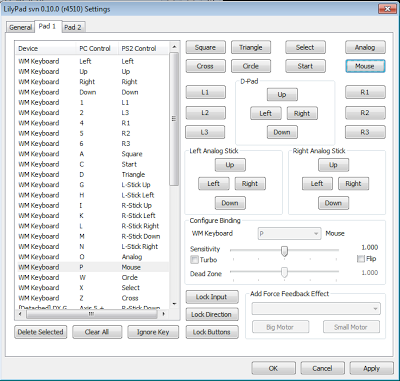Click the Cancel button
400x381 pixels.
tap(322, 368)
